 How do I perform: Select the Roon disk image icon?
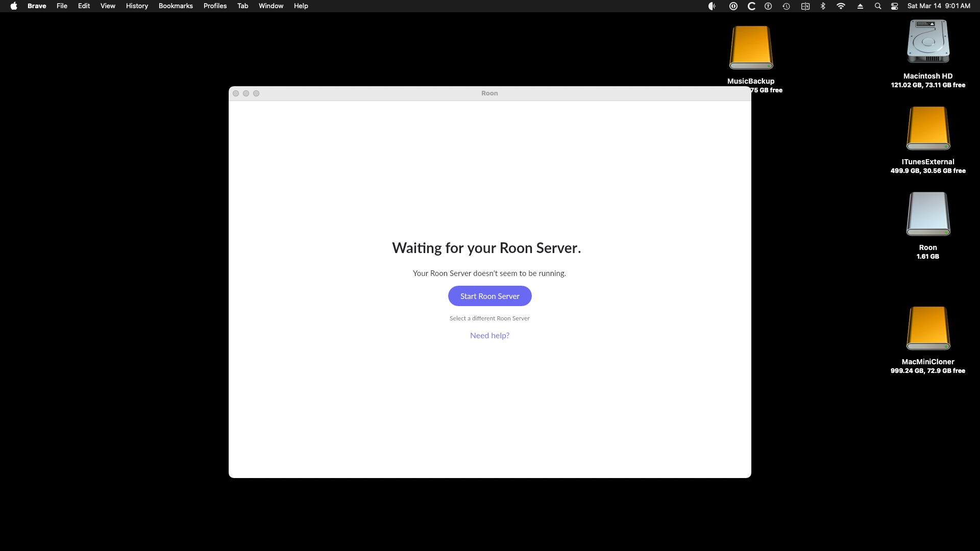[928, 214]
